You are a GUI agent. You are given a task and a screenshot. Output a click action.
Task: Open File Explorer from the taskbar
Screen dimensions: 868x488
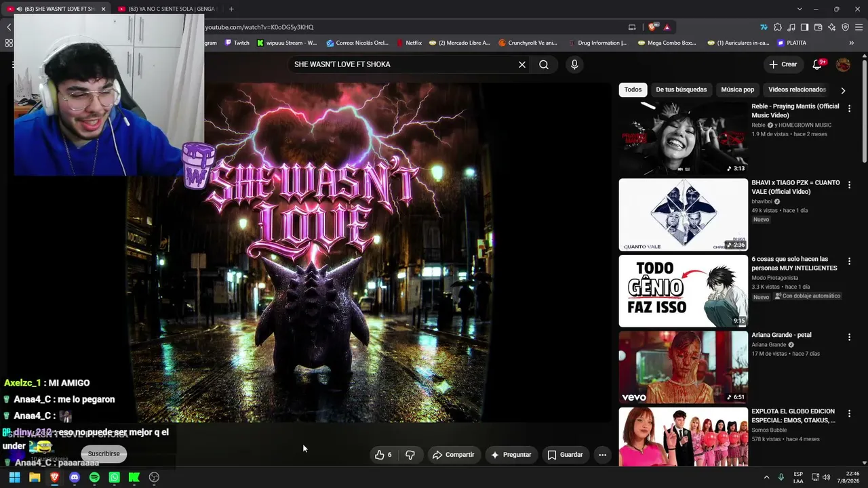pyautogui.click(x=35, y=477)
